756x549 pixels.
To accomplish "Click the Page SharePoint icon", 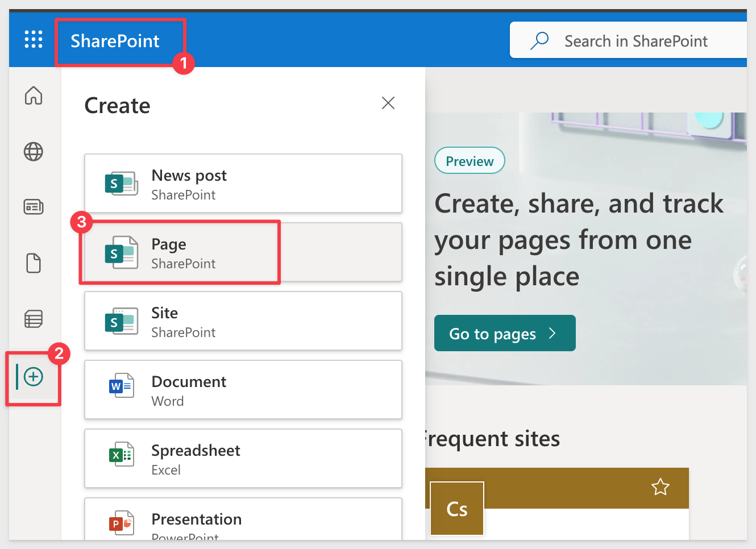I will 122,252.
